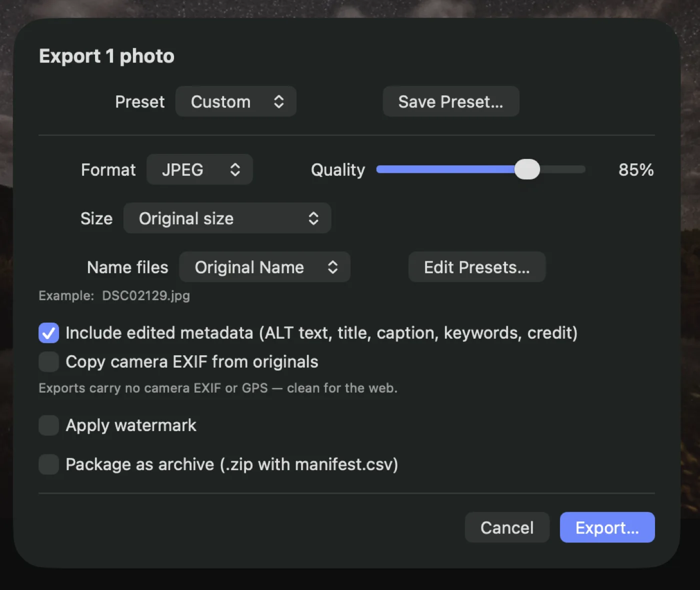This screenshot has width=700, height=590.
Task: Click the note about Exports carrying no EXIF
Action: [x=218, y=388]
